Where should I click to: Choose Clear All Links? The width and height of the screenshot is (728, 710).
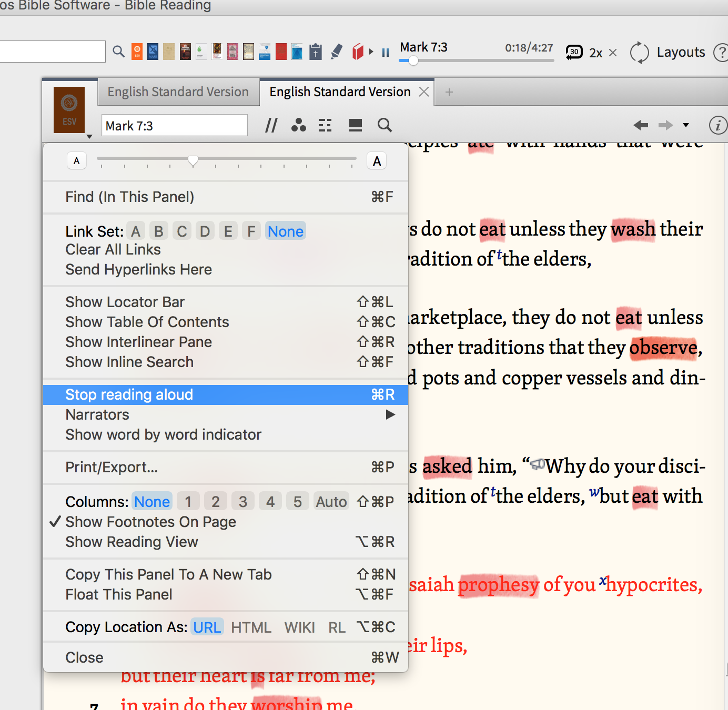tap(226, 249)
